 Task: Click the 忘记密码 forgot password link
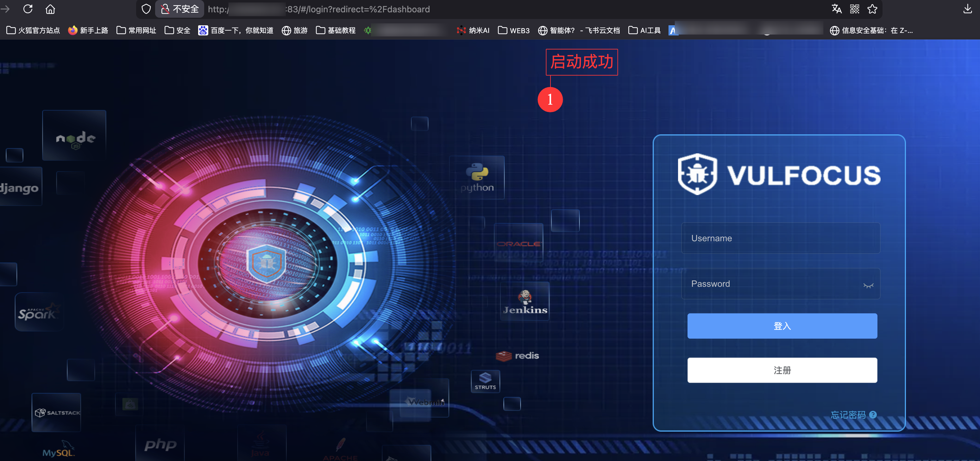pyautogui.click(x=848, y=415)
